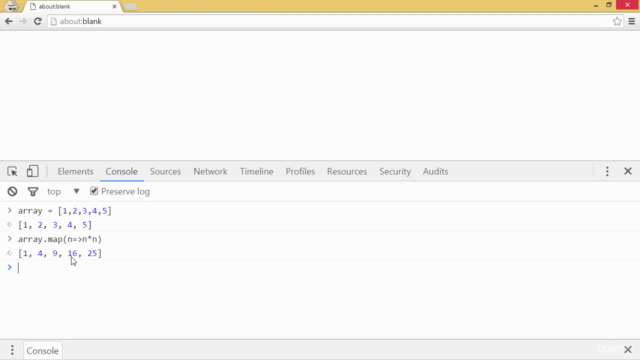Toggle the console filter funnel
The height and width of the screenshot is (360, 640).
[33, 191]
